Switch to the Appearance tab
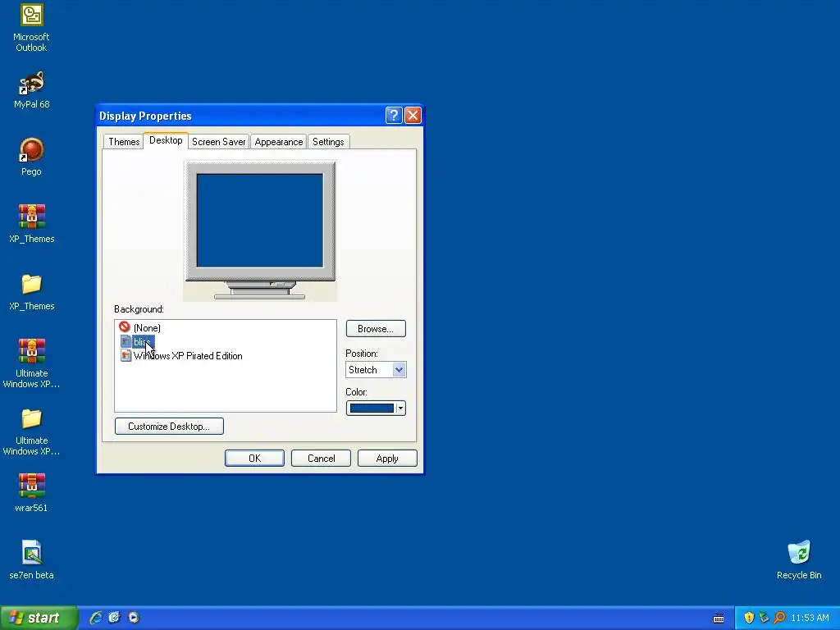The image size is (840, 630). click(x=279, y=141)
